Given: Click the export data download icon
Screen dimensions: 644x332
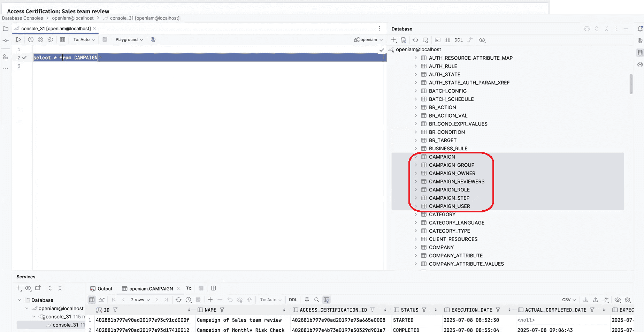Looking at the screenshot, I should (x=586, y=300).
